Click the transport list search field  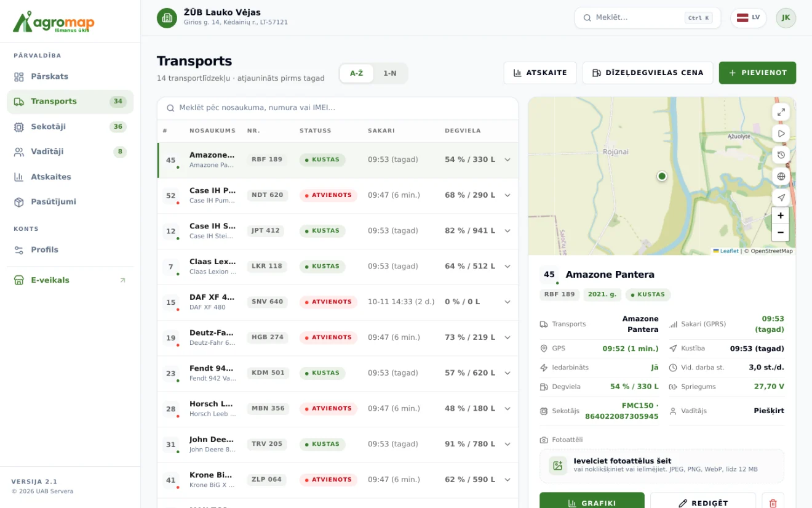[338, 108]
